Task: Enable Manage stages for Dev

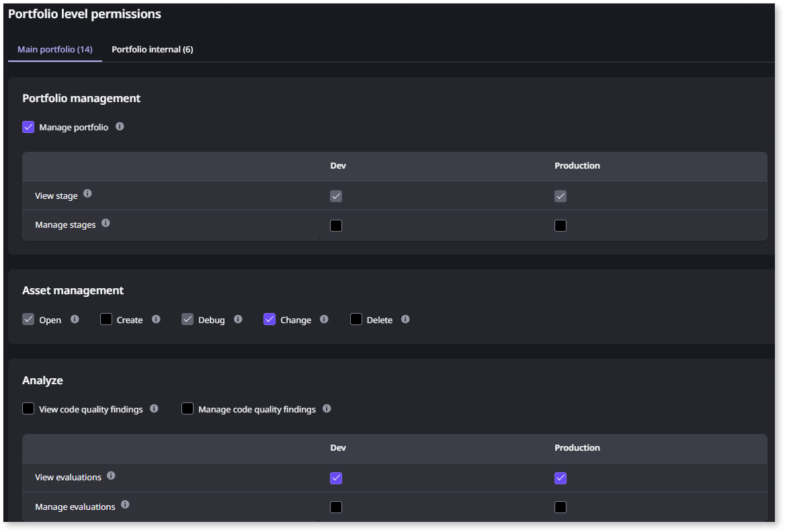Action: tap(336, 226)
